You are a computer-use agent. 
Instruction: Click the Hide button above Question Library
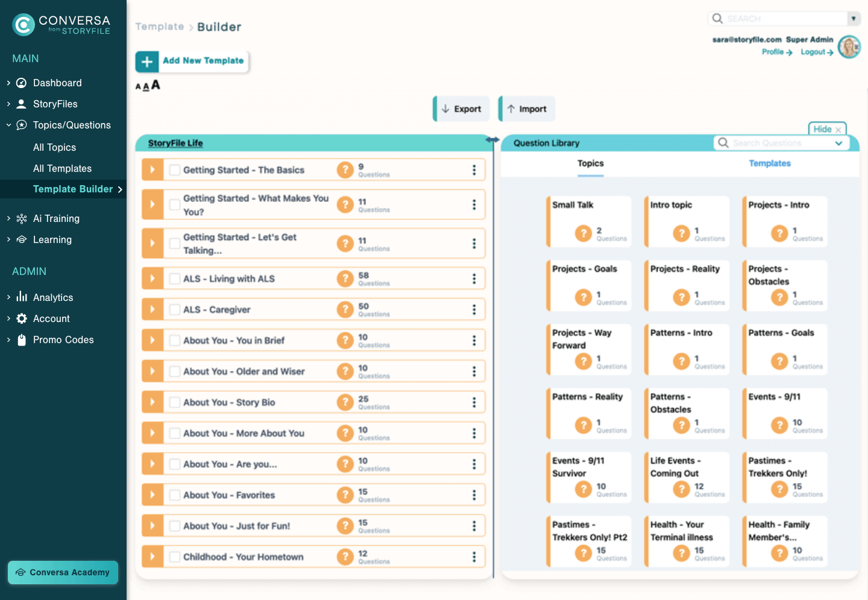pos(827,129)
